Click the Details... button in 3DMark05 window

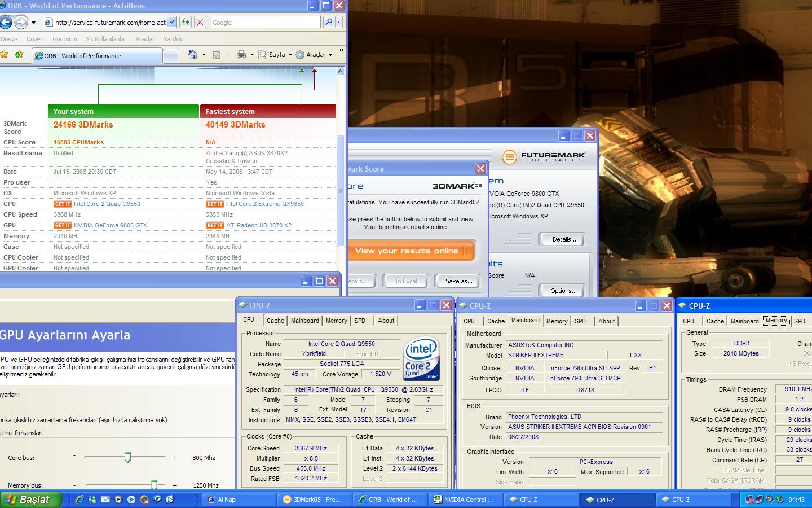click(x=564, y=239)
